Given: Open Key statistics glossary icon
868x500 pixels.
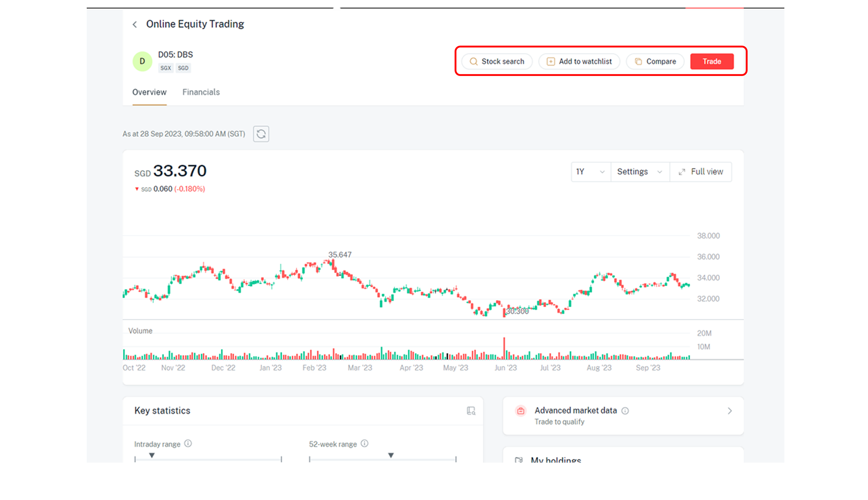Looking at the screenshot, I should tap(471, 411).
